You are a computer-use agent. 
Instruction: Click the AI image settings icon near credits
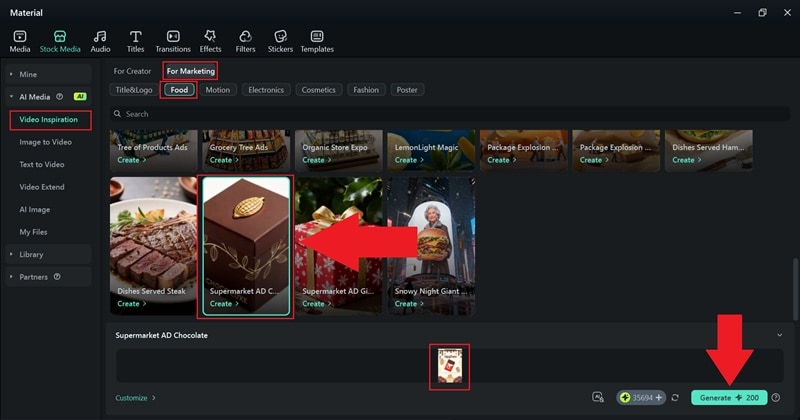[x=598, y=397]
